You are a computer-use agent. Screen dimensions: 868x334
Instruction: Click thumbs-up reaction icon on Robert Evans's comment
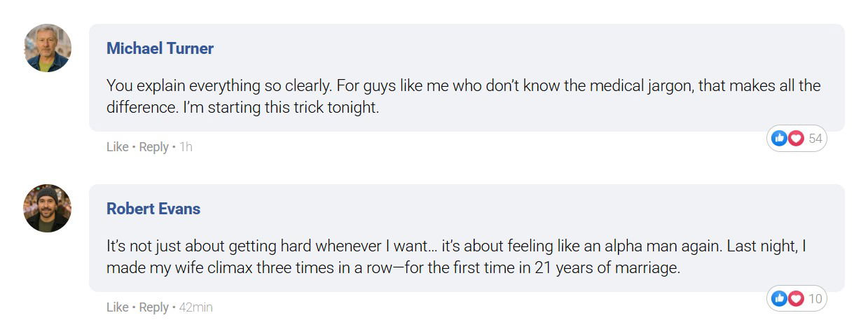(x=778, y=299)
